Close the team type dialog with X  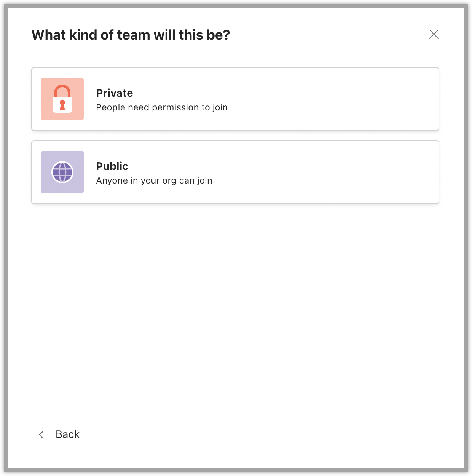[x=434, y=34]
